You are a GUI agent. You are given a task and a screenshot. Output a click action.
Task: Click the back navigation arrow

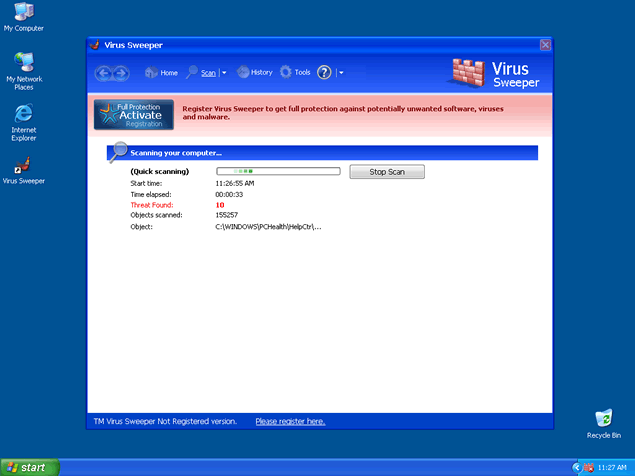[x=103, y=73]
